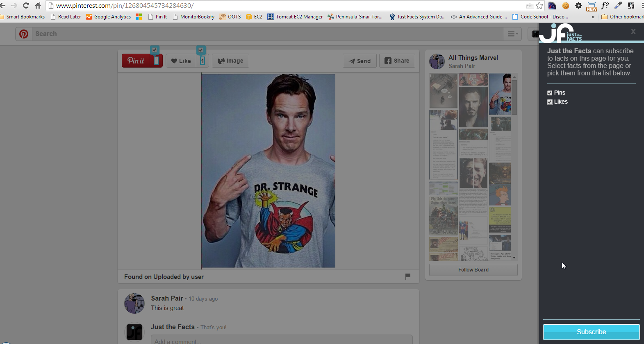
Task: Open the eyedropper color picker extension
Action: 618,6
